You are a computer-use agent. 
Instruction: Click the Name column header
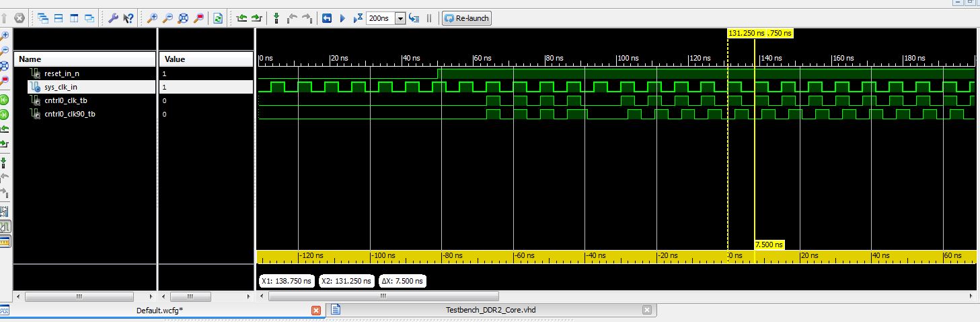[x=85, y=59]
